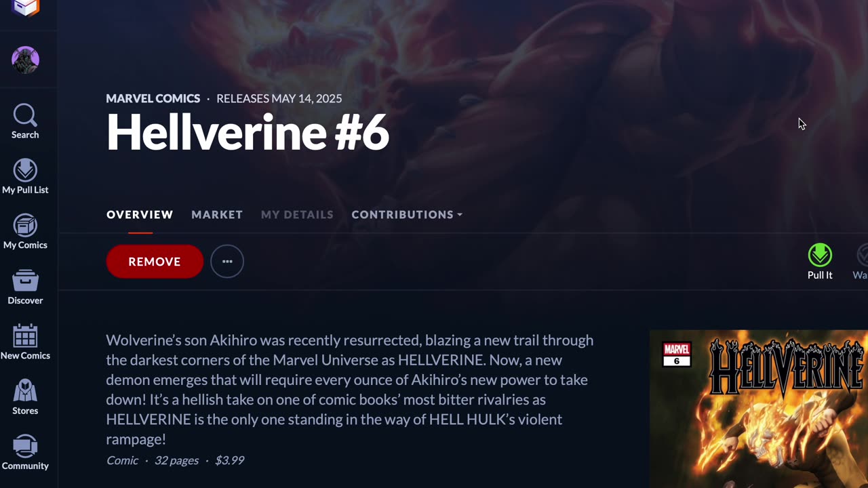Image resolution: width=868 pixels, height=488 pixels.
Task: Open the three-dots more options button
Action: pos(227,262)
